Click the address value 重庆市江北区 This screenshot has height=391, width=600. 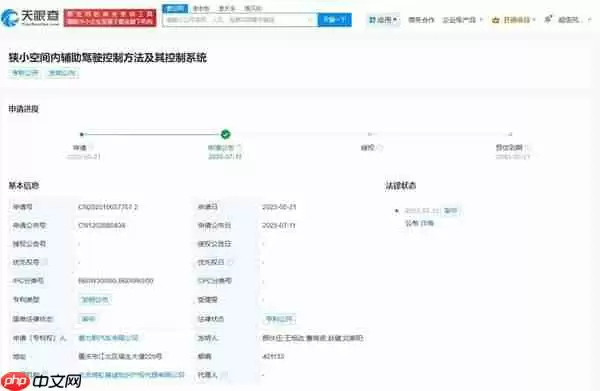tap(120, 357)
